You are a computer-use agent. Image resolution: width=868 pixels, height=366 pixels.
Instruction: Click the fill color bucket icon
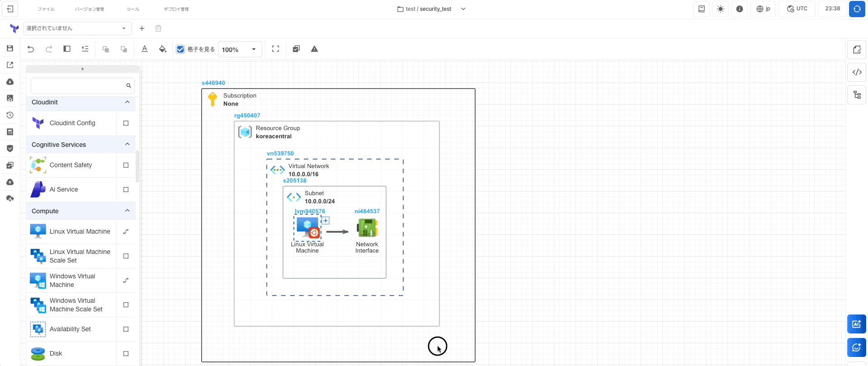[x=163, y=49]
